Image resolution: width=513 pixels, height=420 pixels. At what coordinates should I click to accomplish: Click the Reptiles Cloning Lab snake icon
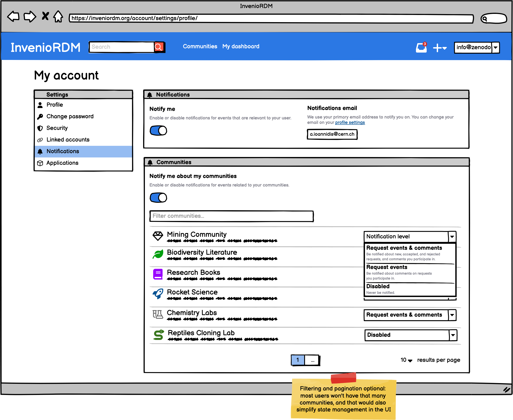coord(158,335)
